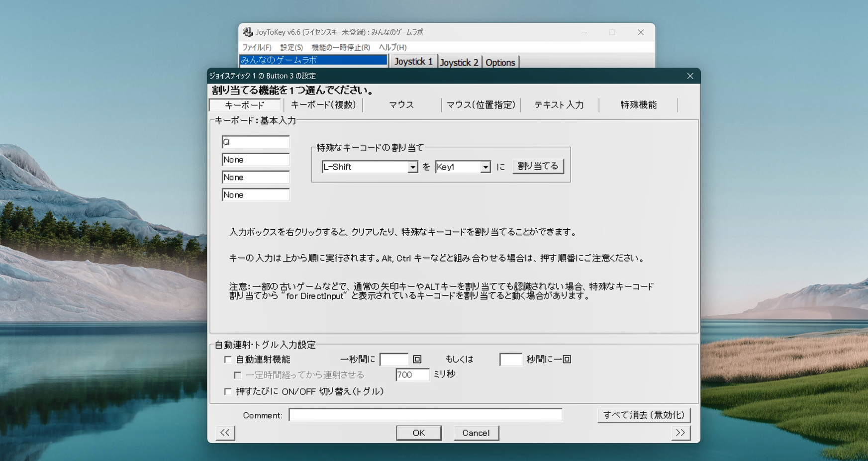Switch to the Joystick 1 tab
The width and height of the screenshot is (868, 461).
tap(413, 62)
